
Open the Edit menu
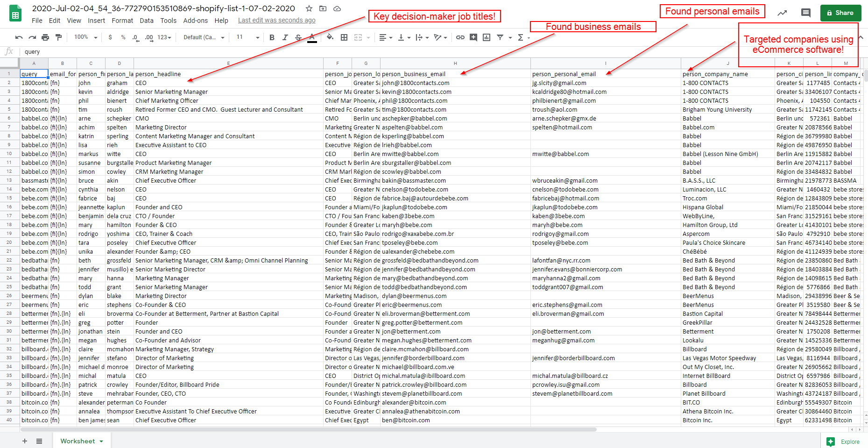(x=55, y=21)
